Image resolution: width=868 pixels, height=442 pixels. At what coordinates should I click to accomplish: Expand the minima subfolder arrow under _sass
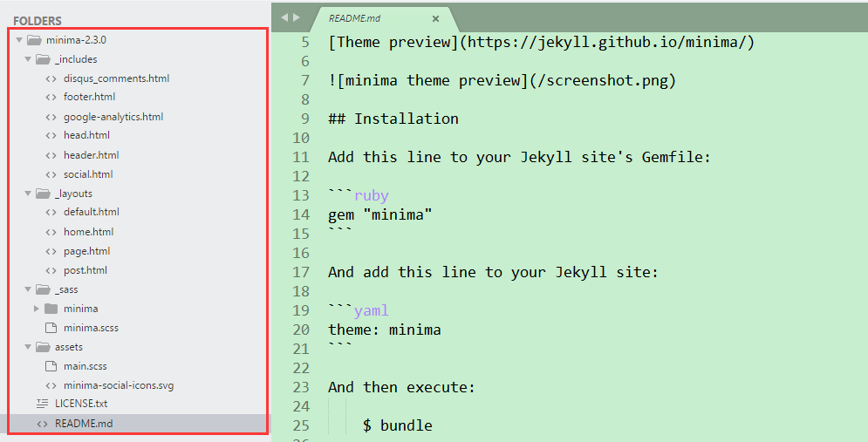point(37,308)
